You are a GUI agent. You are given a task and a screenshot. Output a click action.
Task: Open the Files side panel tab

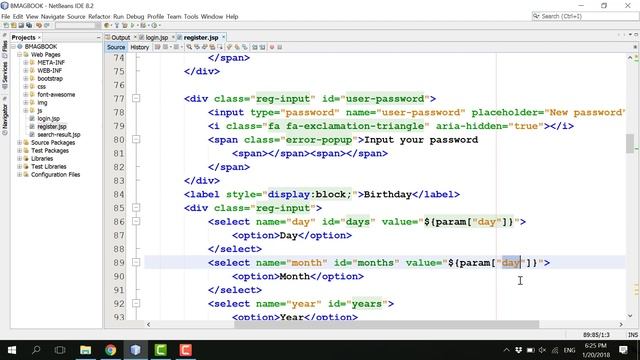[x=4, y=49]
